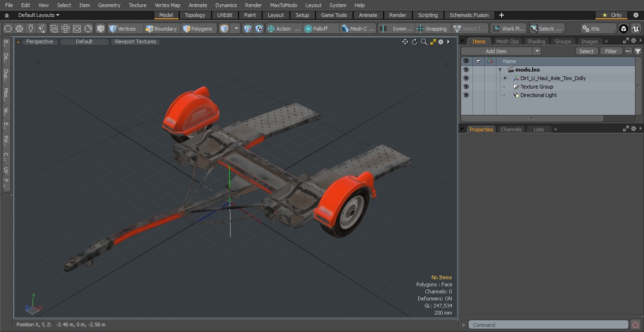Click the viewport zoom magnifier icon

424,42
